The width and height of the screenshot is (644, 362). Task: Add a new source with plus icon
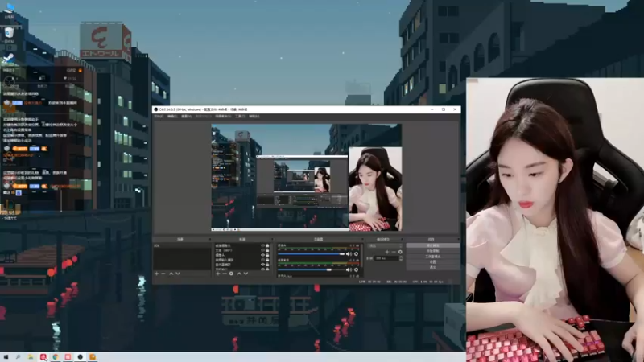218,274
